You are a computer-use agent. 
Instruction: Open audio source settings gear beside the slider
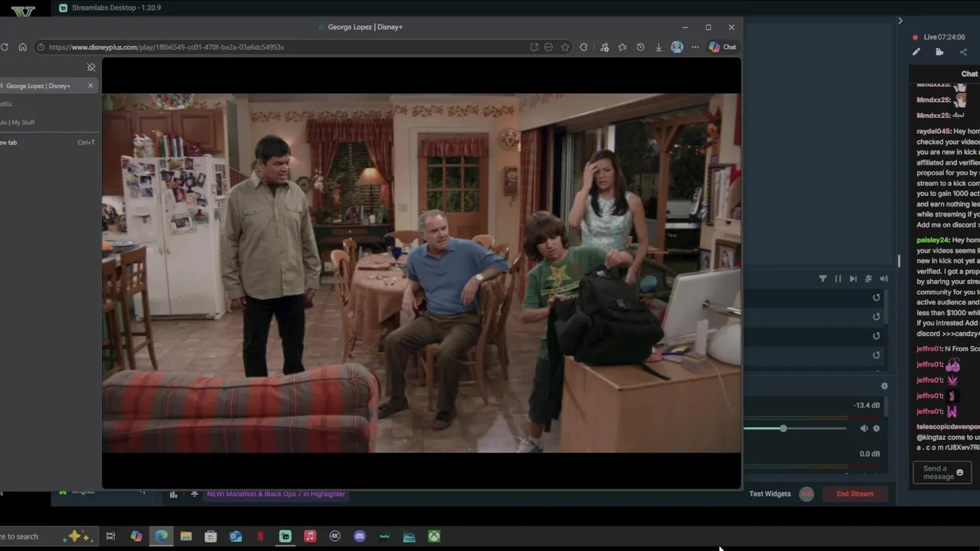[x=877, y=429]
